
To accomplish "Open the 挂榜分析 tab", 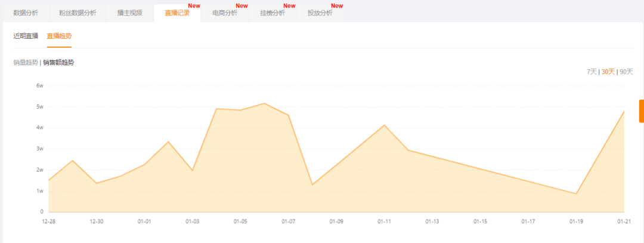I will click(x=273, y=13).
